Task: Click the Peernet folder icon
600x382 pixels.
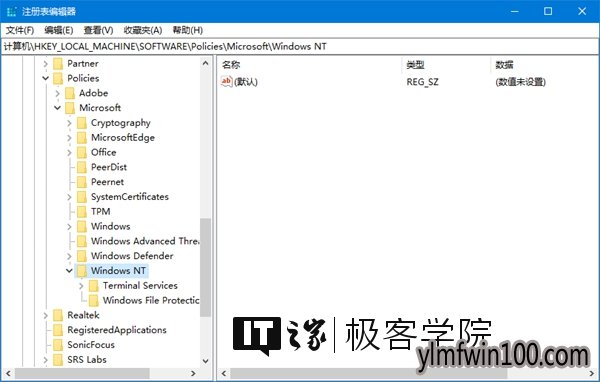Action: pos(82,182)
